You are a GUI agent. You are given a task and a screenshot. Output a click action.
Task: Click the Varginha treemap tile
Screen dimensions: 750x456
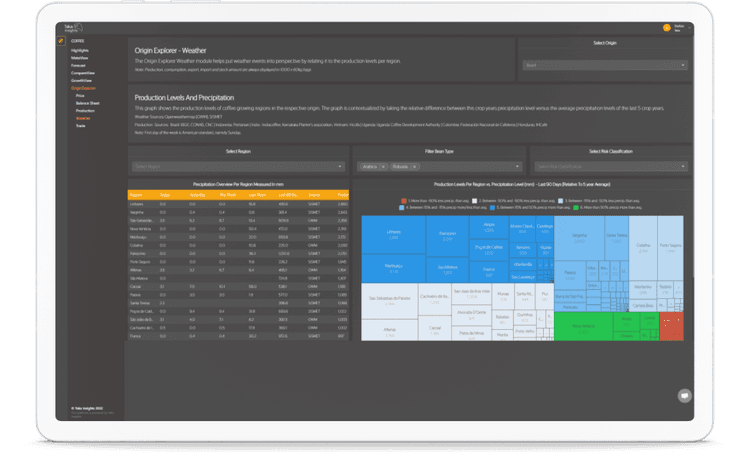coord(579,238)
